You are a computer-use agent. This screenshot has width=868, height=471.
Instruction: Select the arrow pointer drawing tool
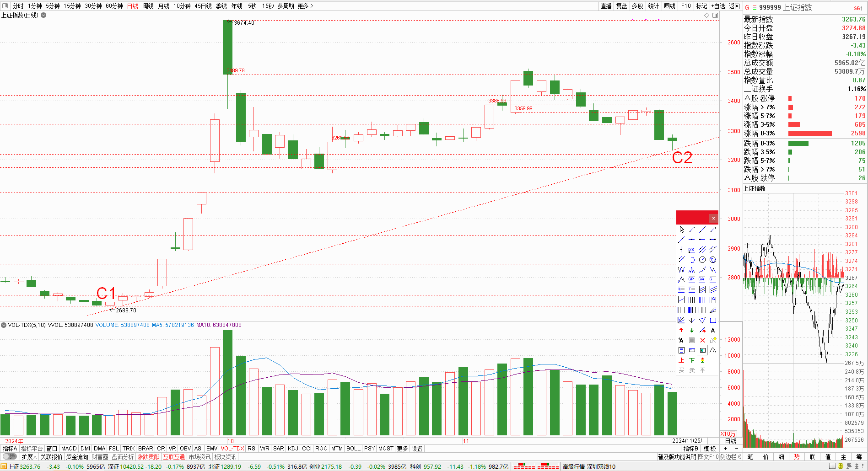click(681, 230)
